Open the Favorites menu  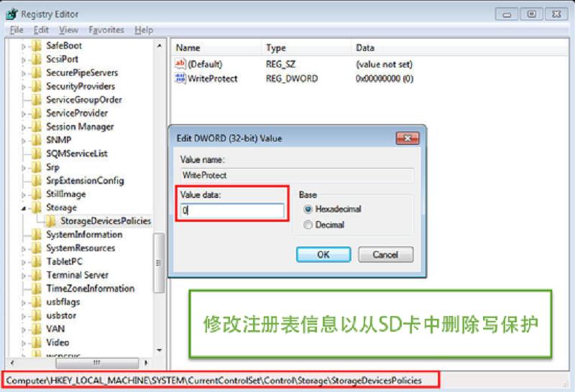point(106,29)
